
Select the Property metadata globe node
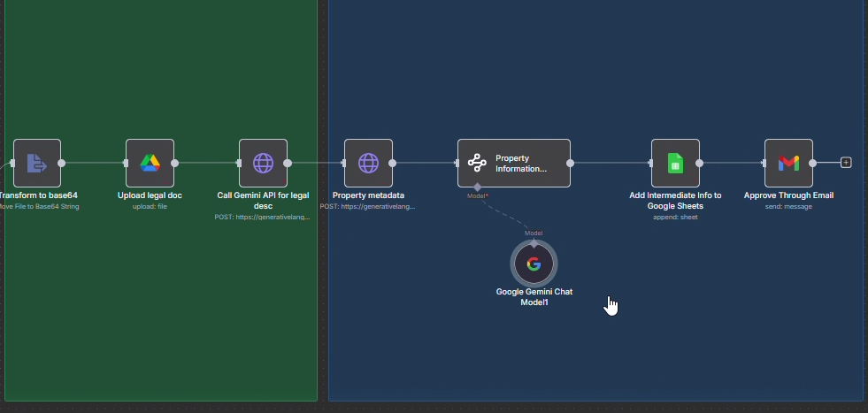[368, 163]
